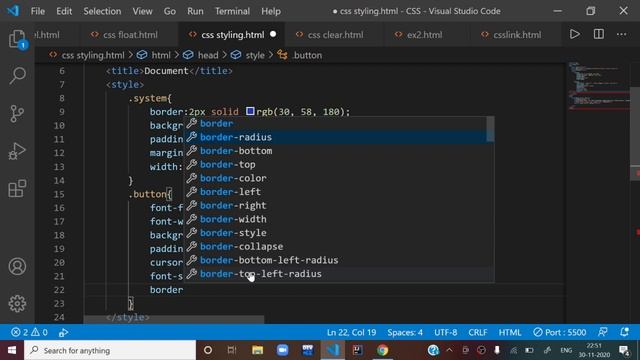Open the Go menu
Image resolution: width=640 pixels, height=360 pixels.
(x=170, y=11)
